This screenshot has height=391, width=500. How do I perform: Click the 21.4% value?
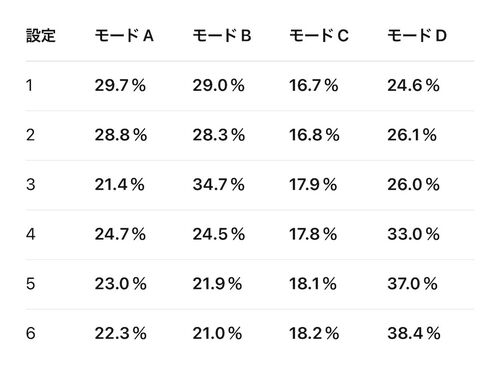click(x=120, y=184)
